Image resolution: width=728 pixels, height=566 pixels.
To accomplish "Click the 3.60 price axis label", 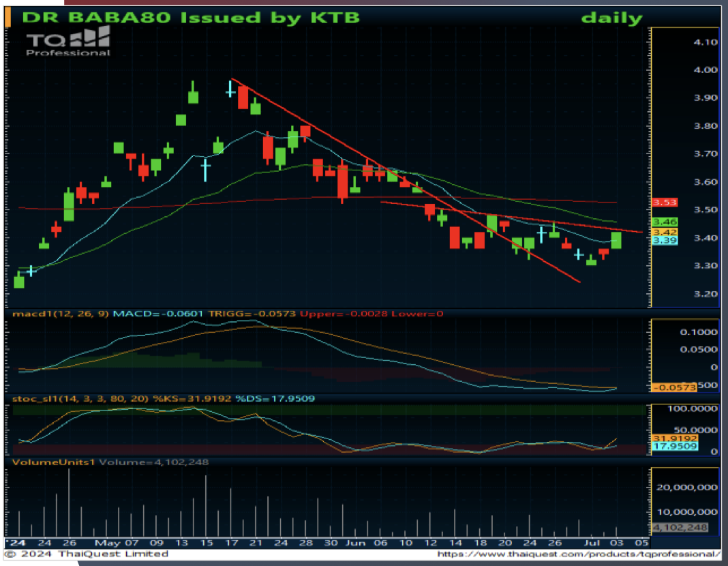I will [706, 182].
